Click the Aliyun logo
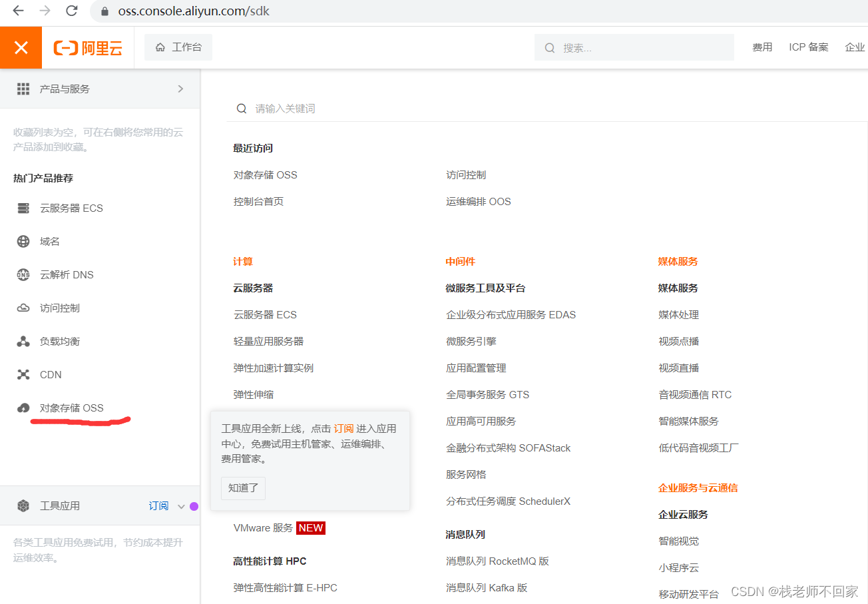 (88, 48)
